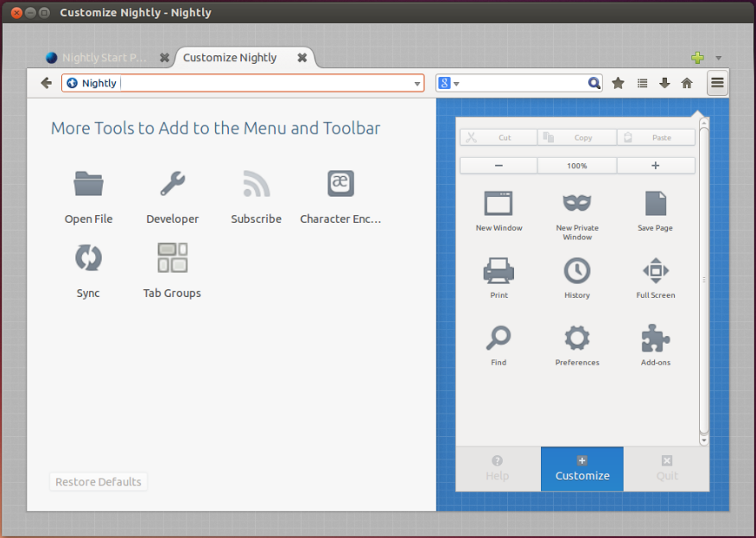
Task: Close the Customize Nightly tab
Action: point(302,58)
